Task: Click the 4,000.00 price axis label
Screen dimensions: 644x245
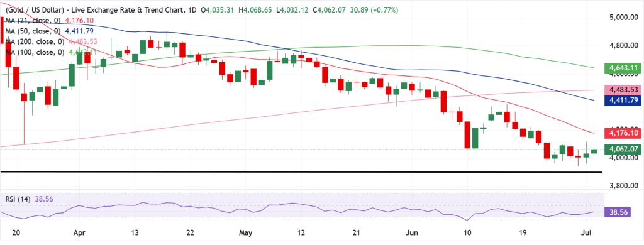Action: (623, 158)
